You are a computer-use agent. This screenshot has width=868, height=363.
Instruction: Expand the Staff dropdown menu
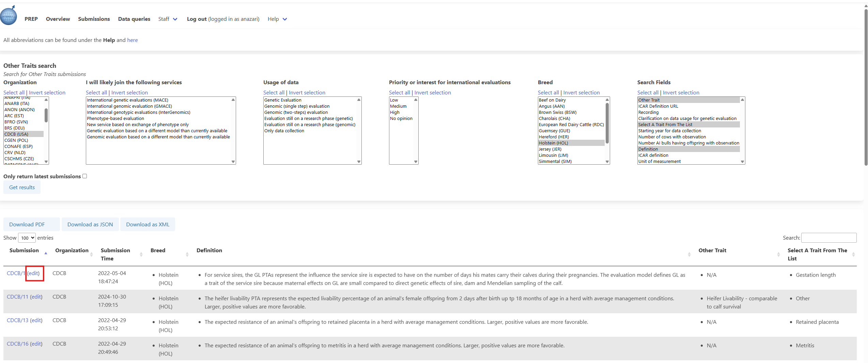coord(168,19)
